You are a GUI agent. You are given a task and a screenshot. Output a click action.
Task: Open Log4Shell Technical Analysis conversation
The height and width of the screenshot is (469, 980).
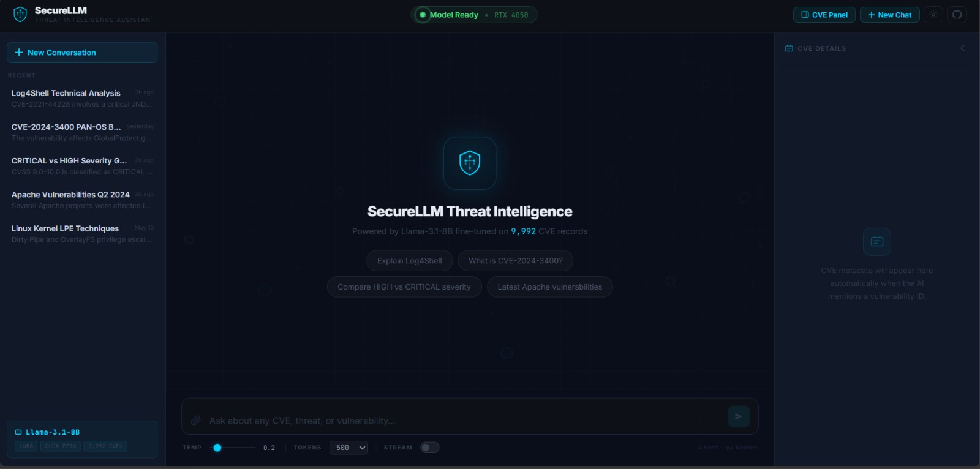click(82, 99)
